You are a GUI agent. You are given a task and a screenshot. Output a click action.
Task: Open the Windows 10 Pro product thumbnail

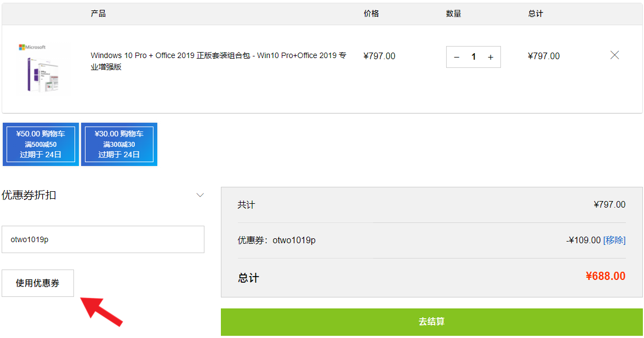click(x=38, y=68)
